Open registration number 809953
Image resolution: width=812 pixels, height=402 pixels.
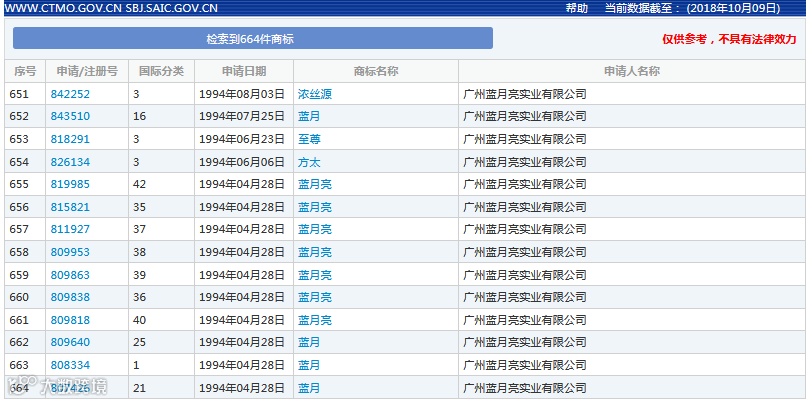(x=70, y=252)
